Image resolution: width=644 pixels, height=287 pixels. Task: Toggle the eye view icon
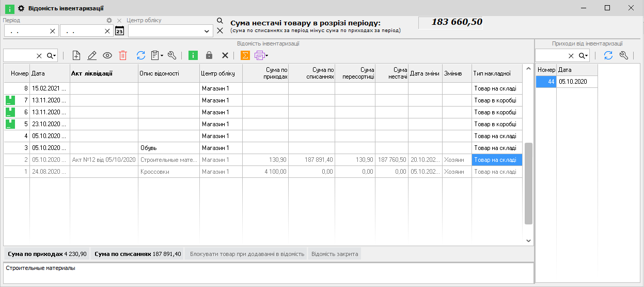pyautogui.click(x=107, y=55)
